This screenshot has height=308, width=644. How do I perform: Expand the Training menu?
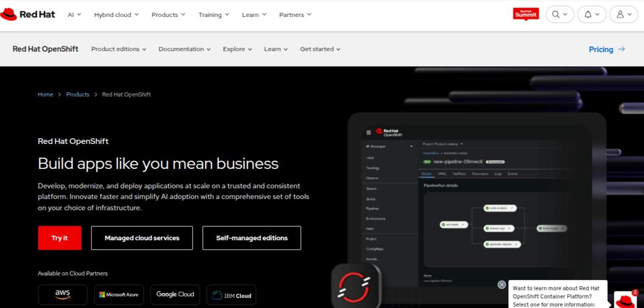pos(214,15)
